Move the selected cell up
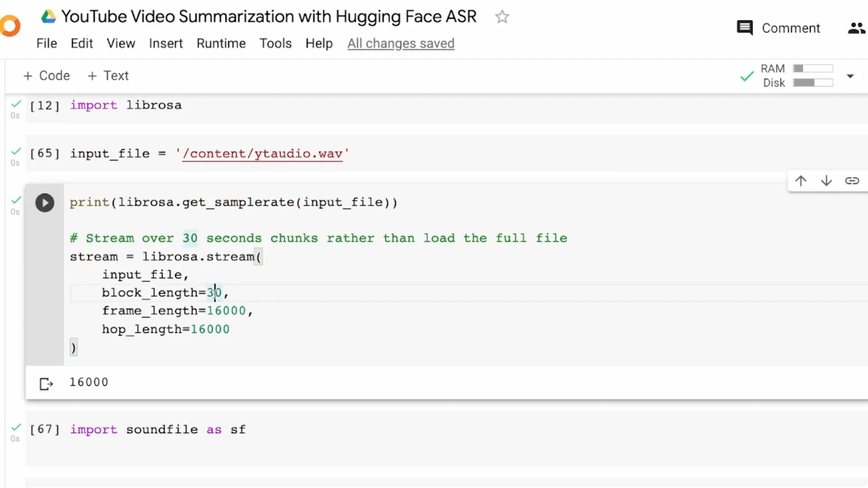Viewport: 868px width, 488px height. point(801,180)
